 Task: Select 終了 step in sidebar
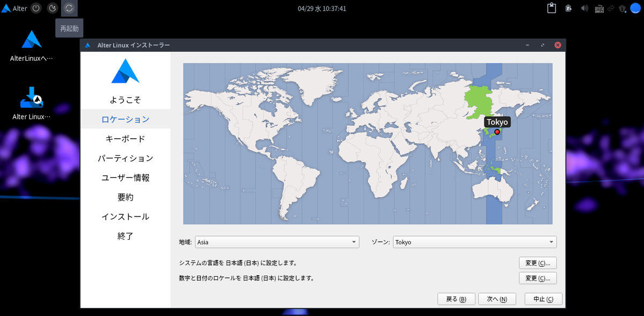click(x=125, y=236)
